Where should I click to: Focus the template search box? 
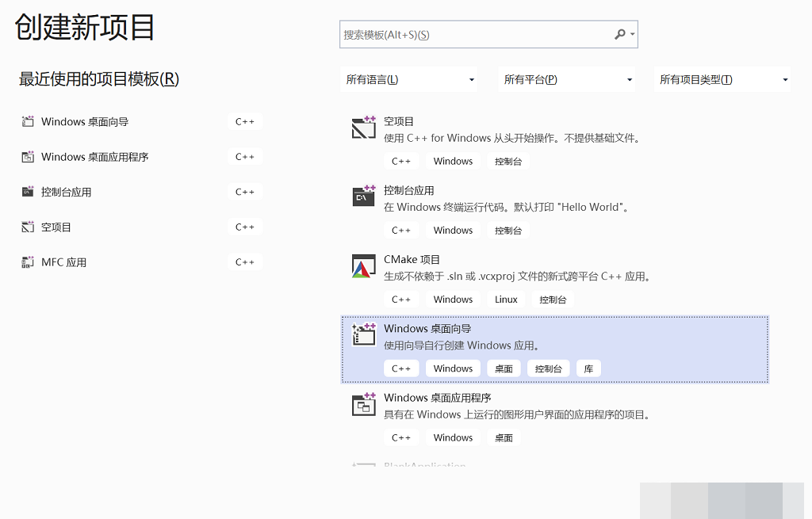[488, 34]
